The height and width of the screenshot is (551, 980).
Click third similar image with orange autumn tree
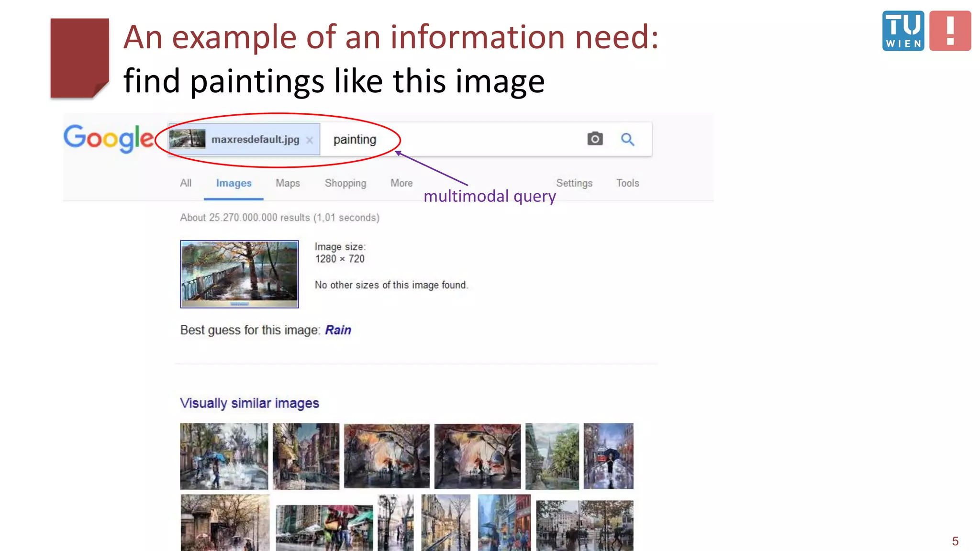click(x=387, y=456)
